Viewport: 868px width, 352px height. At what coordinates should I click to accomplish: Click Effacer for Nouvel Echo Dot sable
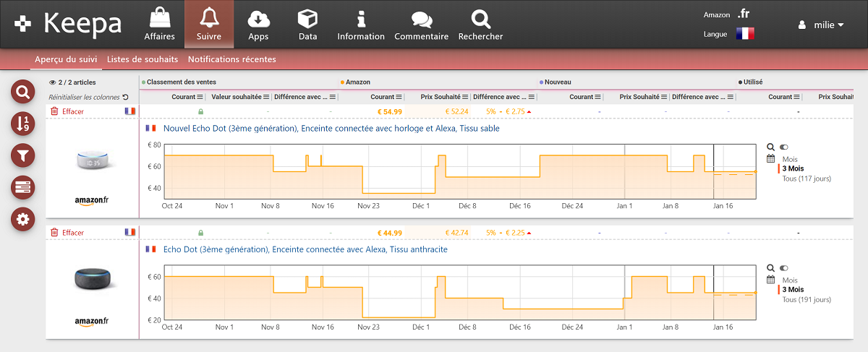coord(67,111)
